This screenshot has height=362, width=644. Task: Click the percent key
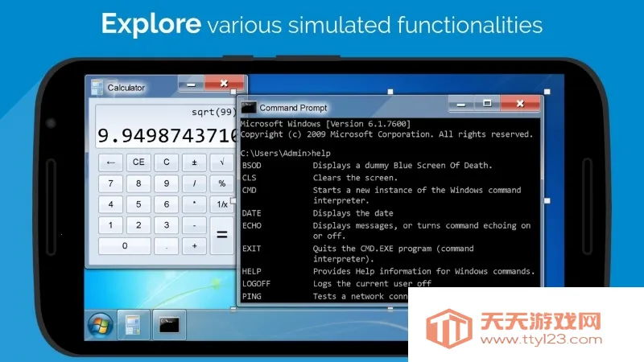[222, 183]
